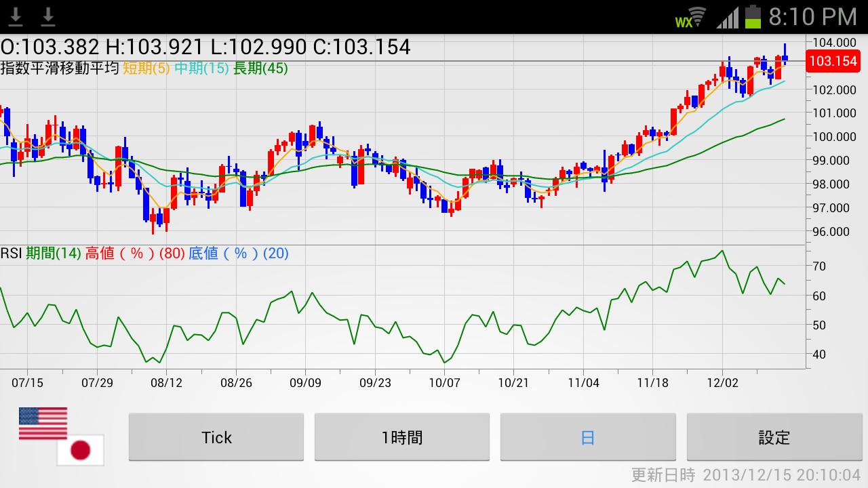Image resolution: width=868 pixels, height=488 pixels.
Task: Switch to the Tick chart
Action: click(x=216, y=437)
